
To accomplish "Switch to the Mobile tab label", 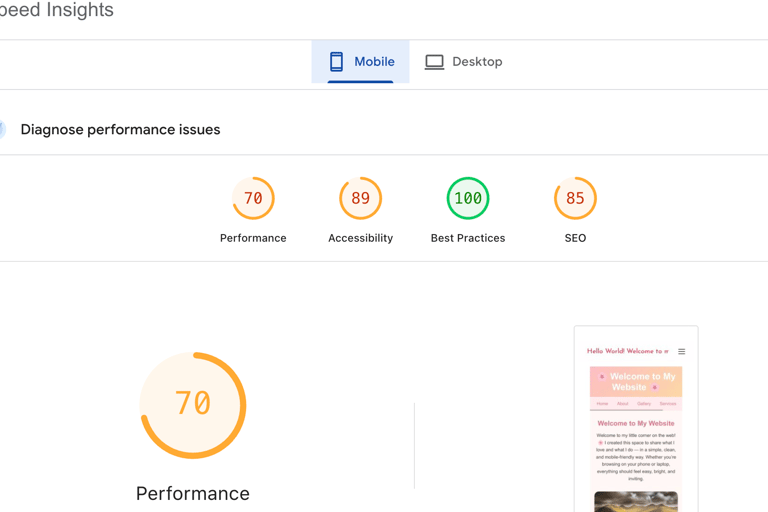I will click(374, 62).
